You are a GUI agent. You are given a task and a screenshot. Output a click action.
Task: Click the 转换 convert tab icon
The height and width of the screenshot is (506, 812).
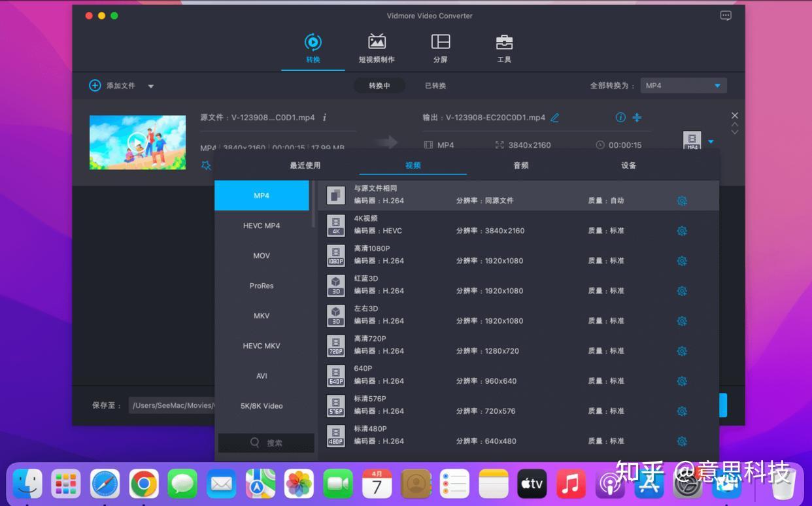(x=313, y=41)
